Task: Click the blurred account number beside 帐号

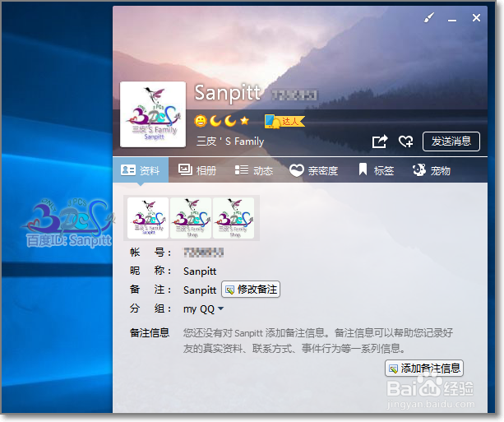Action: click(203, 253)
